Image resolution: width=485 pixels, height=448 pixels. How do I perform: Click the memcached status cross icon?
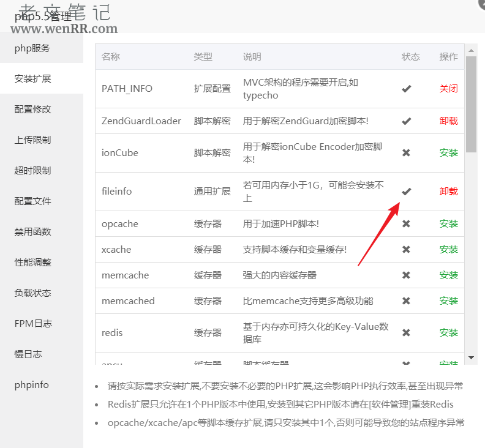click(406, 301)
